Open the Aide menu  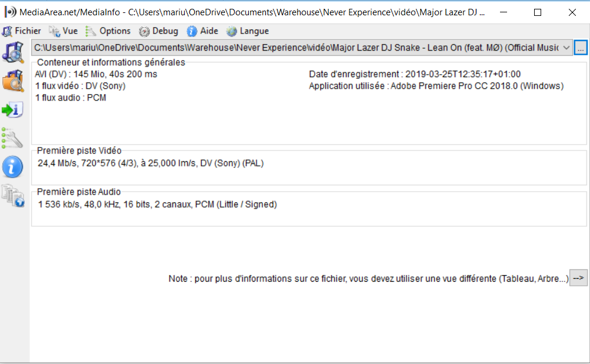click(x=202, y=31)
